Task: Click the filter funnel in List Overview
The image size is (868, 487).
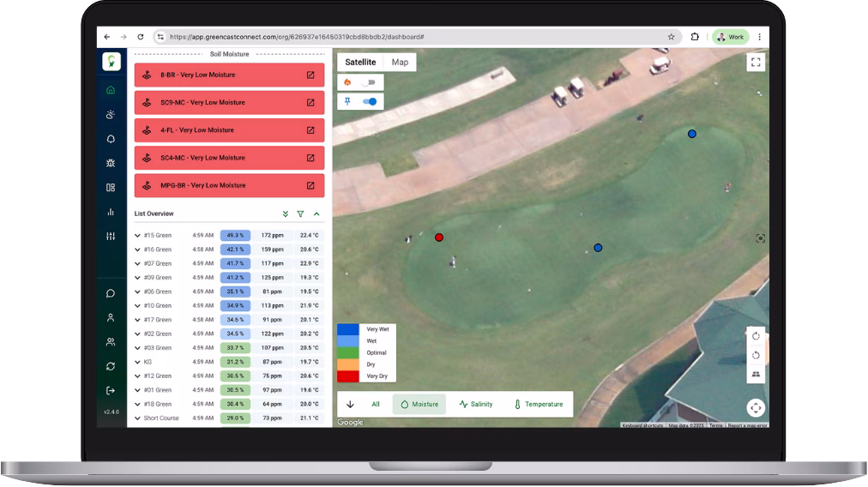Action: [300, 213]
